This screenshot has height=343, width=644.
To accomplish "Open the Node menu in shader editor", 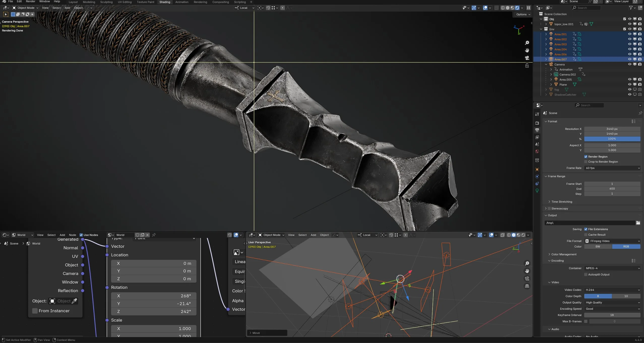I will [x=72, y=235].
